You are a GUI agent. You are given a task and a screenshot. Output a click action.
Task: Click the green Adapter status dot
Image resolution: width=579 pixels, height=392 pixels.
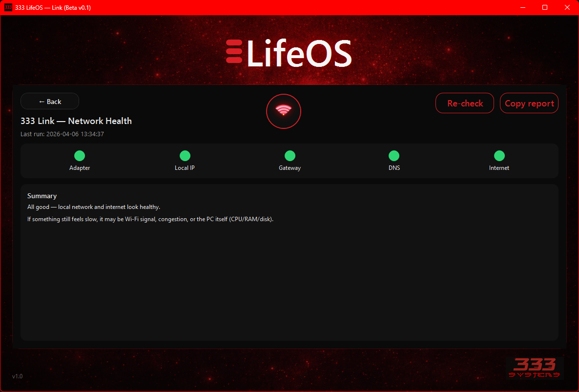(80, 156)
